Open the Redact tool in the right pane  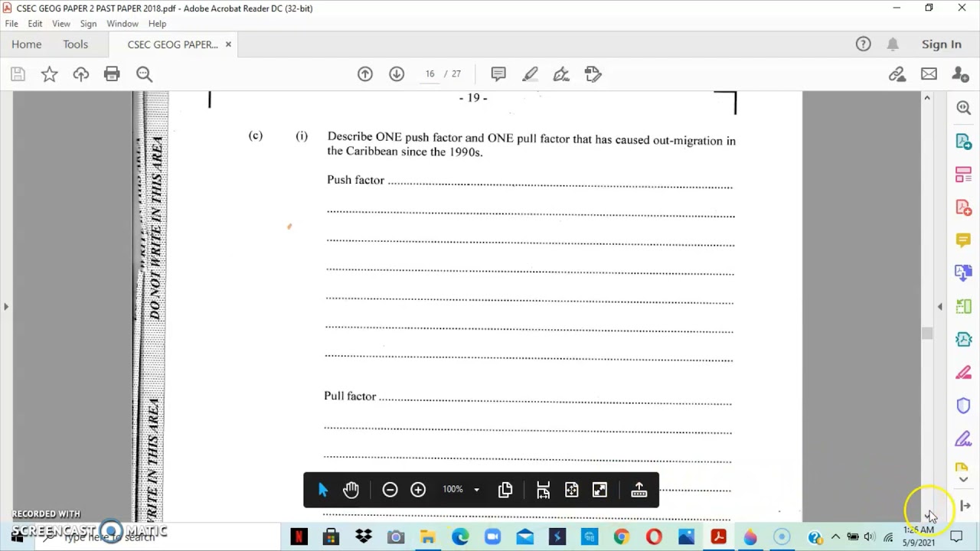click(x=964, y=373)
